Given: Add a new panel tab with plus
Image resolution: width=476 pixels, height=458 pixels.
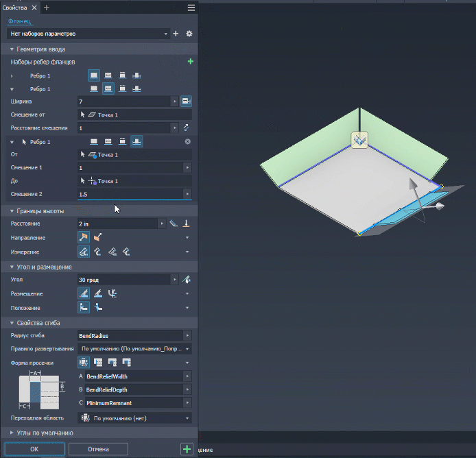Looking at the screenshot, I should pos(47,8).
